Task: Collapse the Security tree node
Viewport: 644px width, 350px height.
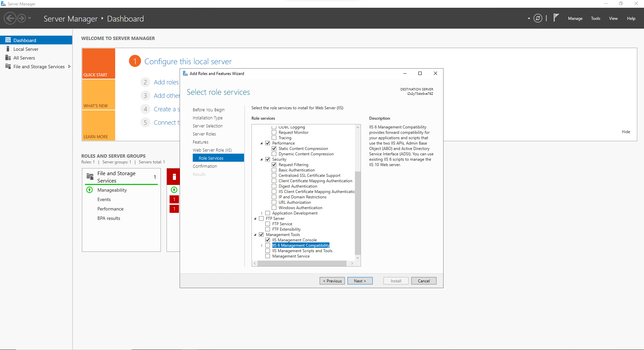Action: click(x=262, y=159)
